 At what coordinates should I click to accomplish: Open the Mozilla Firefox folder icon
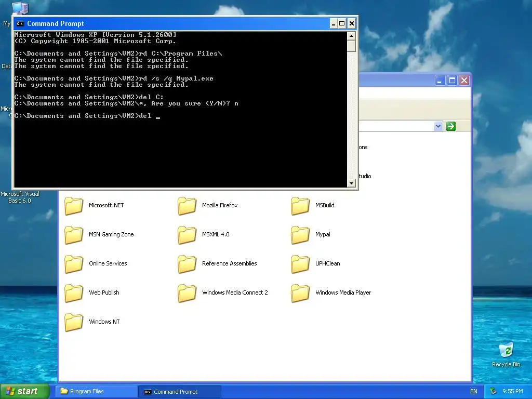tap(187, 206)
